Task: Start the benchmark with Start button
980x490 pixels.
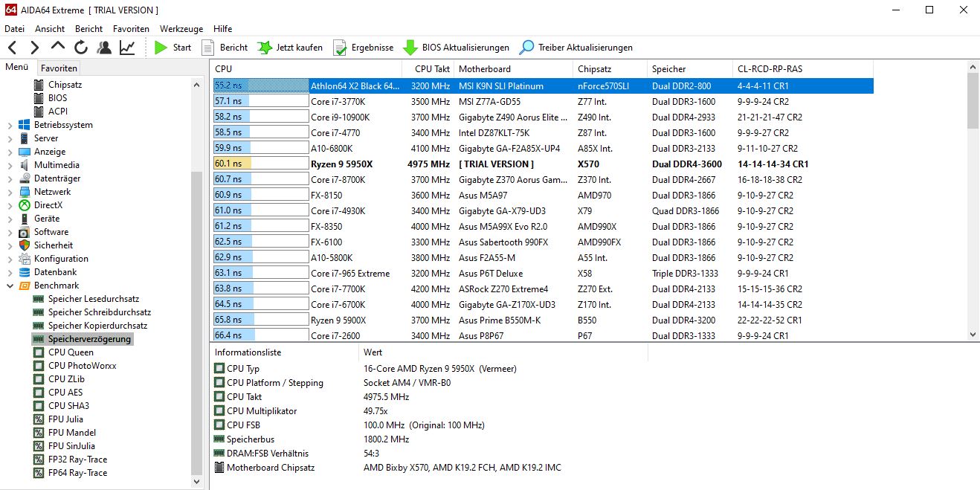Action: click(173, 48)
